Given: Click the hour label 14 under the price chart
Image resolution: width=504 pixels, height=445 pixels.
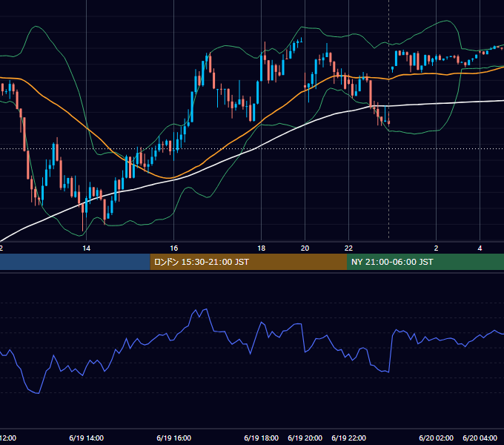Looking at the screenshot, I should 86,248.
